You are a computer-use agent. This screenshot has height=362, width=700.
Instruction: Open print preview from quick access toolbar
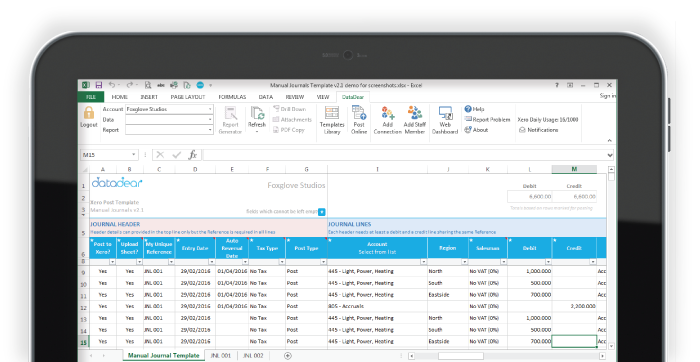click(148, 85)
